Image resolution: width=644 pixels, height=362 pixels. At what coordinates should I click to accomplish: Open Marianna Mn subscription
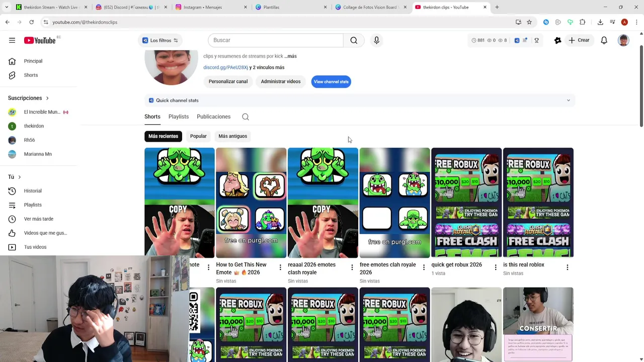(38, 154)
